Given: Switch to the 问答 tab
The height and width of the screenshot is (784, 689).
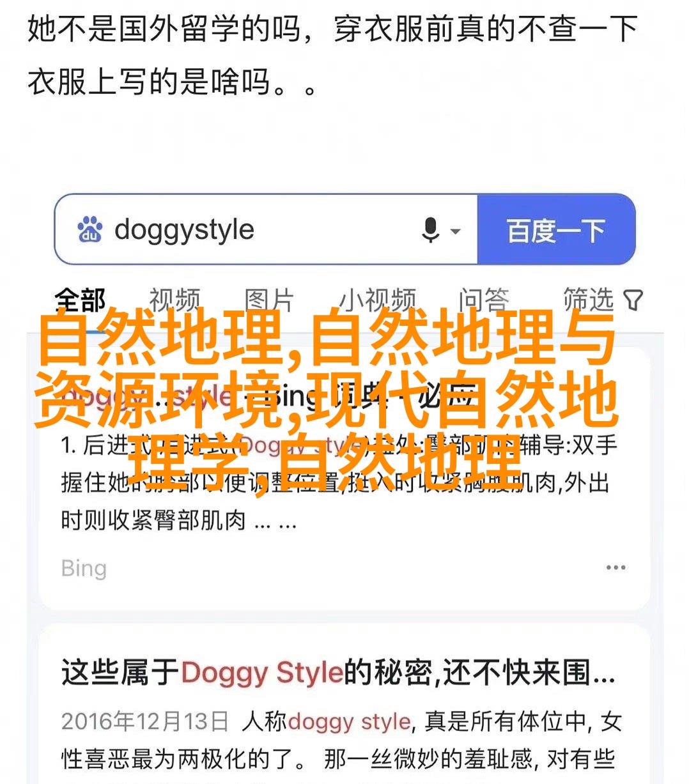Looking at the screenshot, I should pyautogui.click(x=484, y=300).
